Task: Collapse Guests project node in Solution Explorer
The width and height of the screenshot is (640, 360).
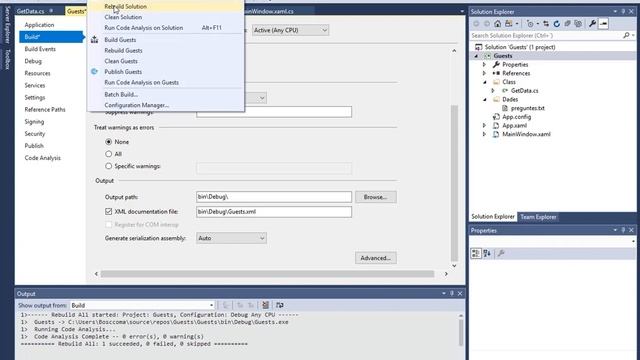Action: click(476, 56)
